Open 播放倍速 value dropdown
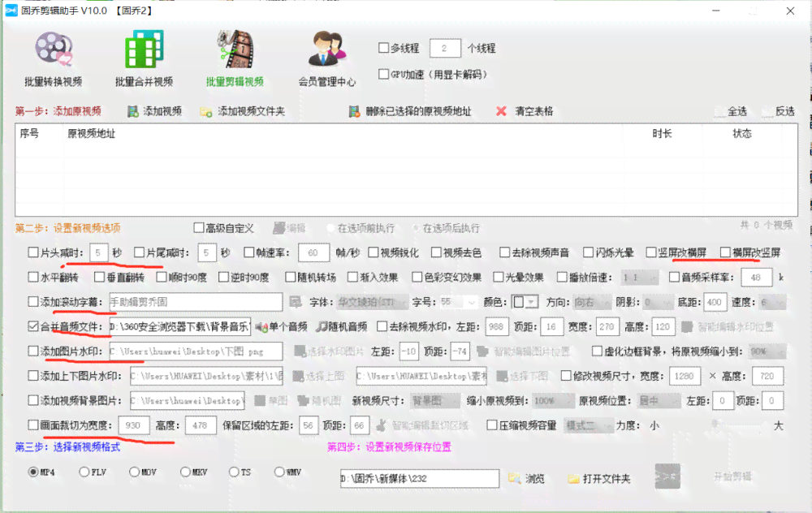The image size is (812, 513). tap(641, 278)
